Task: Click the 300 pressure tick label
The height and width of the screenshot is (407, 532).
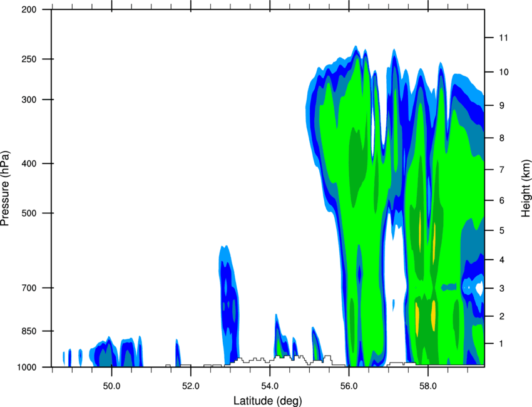Action: click(x=29, y=100)
